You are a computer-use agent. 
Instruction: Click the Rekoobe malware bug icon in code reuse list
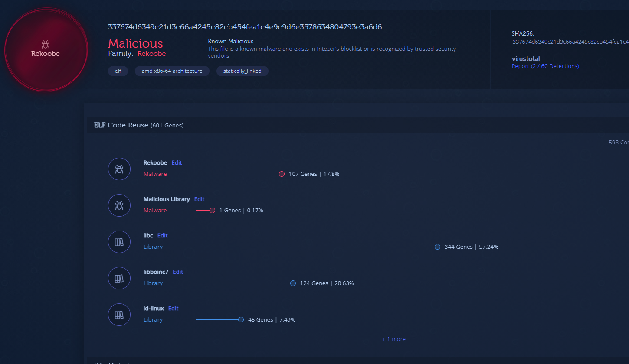119,169
